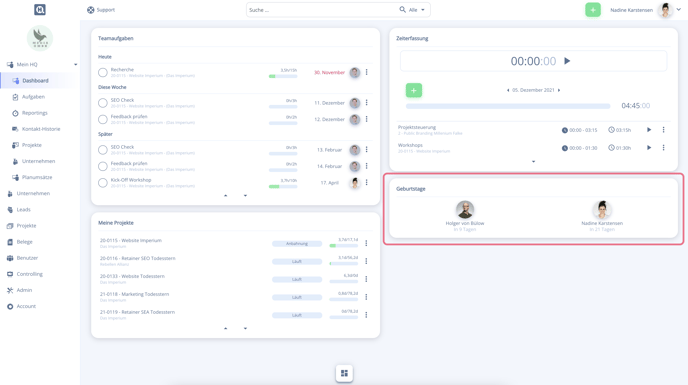The height and width of the screenshot is (385, 688).
Task: Click into the Suche search field
Action: (322, 10)
